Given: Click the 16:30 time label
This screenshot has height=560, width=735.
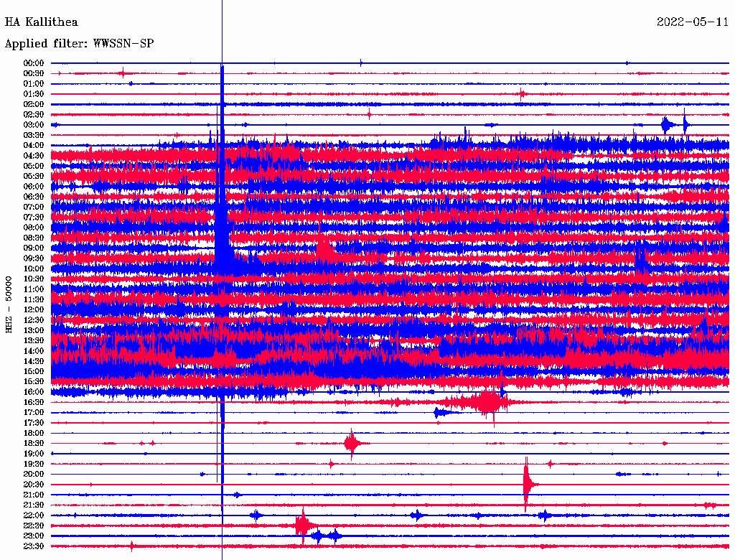Looking at the screenshot, I should [34, 403].
